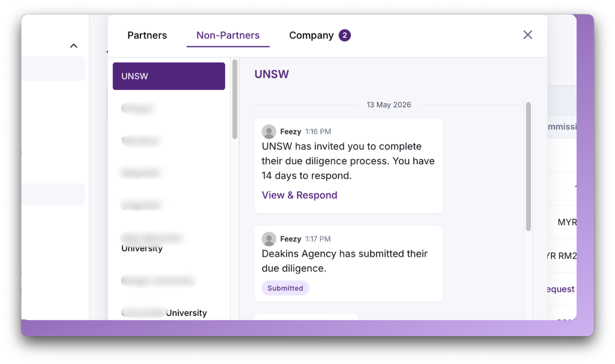Select UNSW in the organisations list
This screenshot has width=615, height=364.
(x=169, y=76)
